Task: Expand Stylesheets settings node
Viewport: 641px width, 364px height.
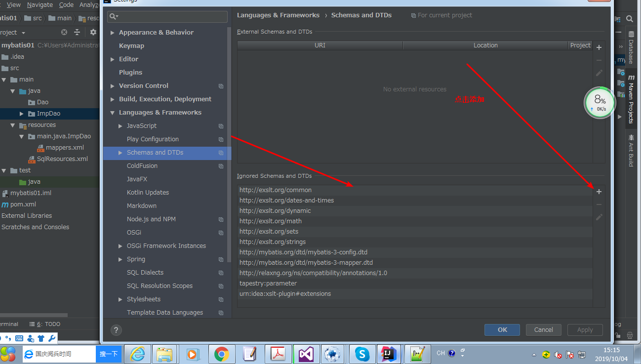Action: 120,299
